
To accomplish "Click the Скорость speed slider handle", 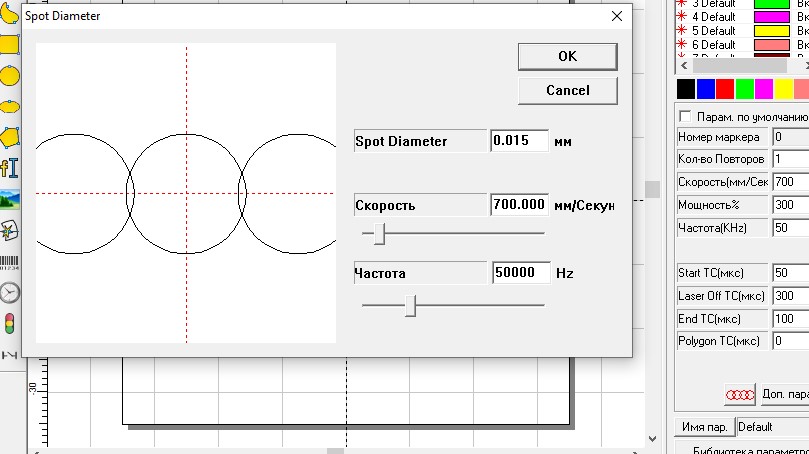I will (x=378, y=234).
